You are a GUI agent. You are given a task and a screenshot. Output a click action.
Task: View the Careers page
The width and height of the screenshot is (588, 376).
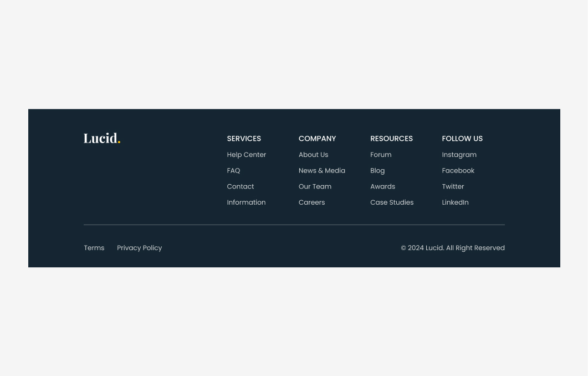tap(311, 202)
